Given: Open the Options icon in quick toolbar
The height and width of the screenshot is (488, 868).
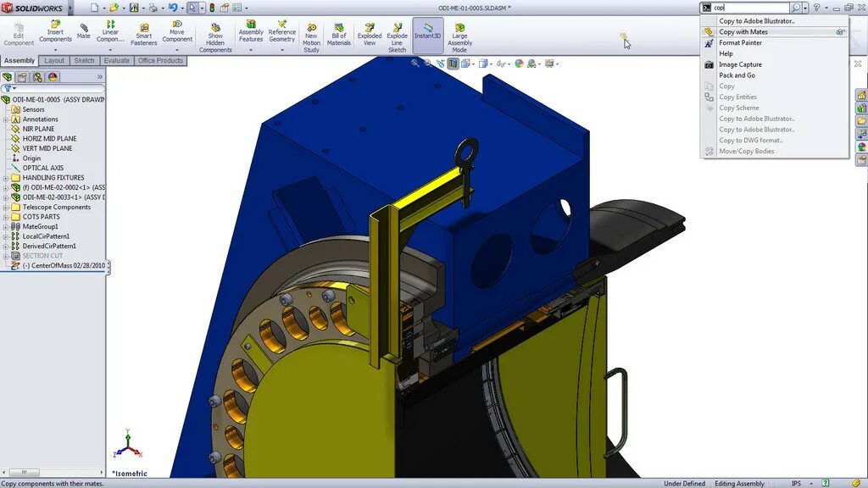Looking at the screenshot, I should (x=237, y=8).
